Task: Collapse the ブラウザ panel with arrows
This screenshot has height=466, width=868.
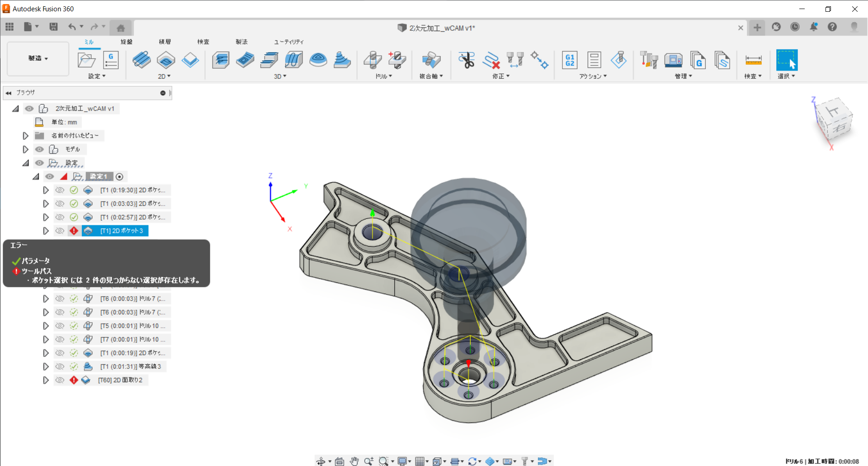Action: [9, 93]
